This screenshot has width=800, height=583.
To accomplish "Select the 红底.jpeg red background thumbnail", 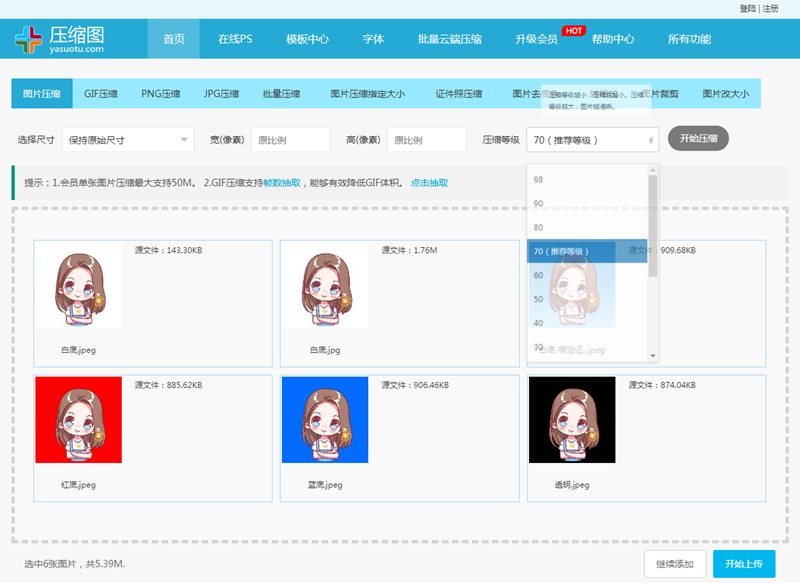I will tap(79, 420).
